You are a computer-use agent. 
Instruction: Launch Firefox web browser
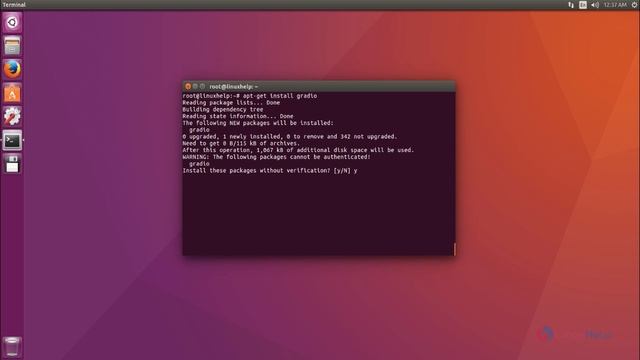12,69
